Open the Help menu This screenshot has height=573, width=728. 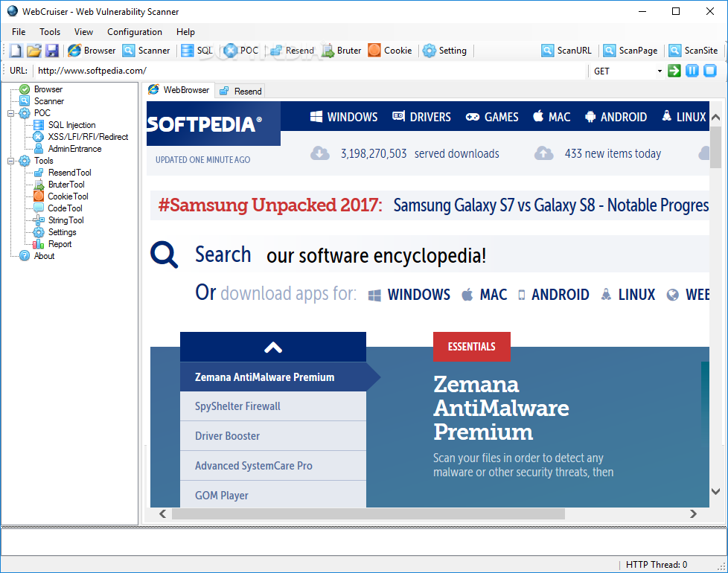[185, 31]
